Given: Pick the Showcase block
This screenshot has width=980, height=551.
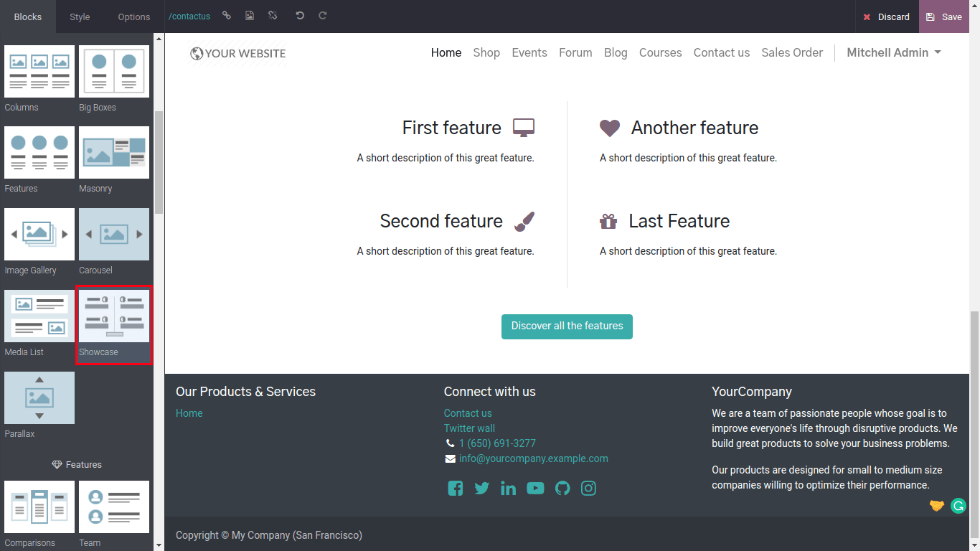Looking at the screenshot, I should tap(114, 316).
